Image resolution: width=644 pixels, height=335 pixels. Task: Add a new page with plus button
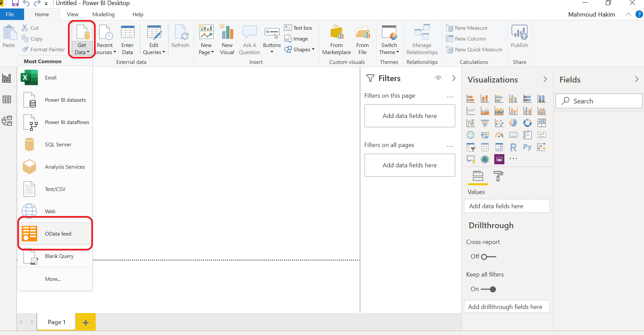(86, 322)
